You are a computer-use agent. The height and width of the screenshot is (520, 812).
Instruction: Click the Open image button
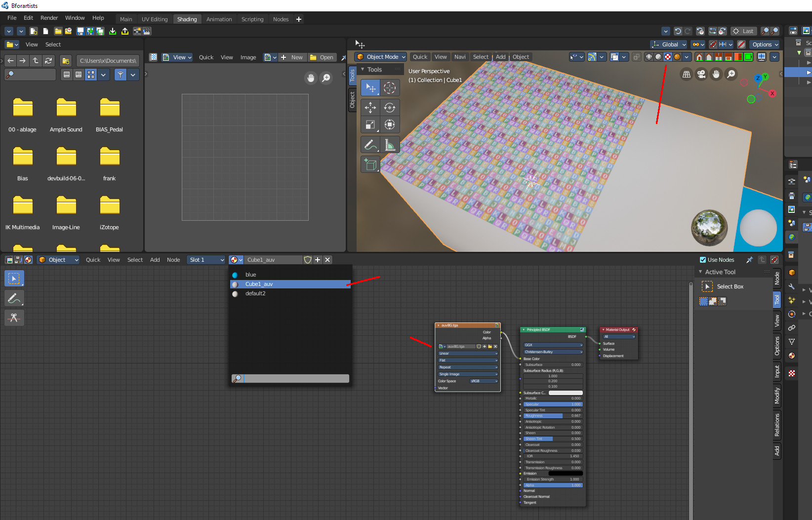point(322,57)
